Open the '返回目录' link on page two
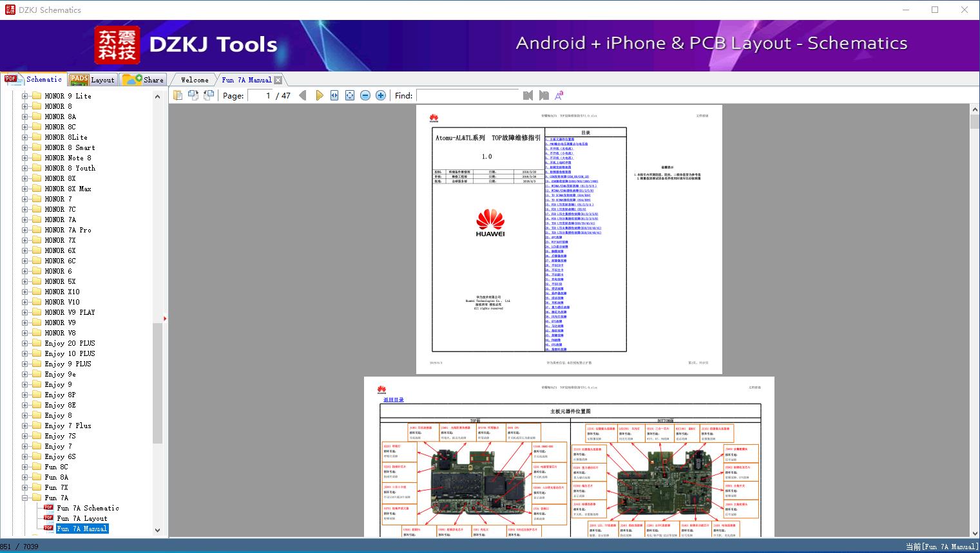 [x=394, y=400]
